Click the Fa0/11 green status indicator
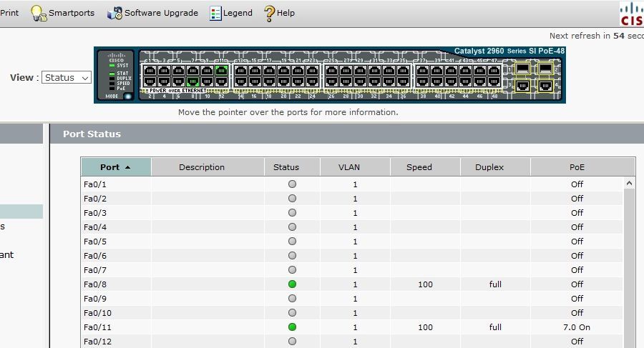Image resolution: width=644 pixels, height=348 pixels. click(x=292, y=327)
